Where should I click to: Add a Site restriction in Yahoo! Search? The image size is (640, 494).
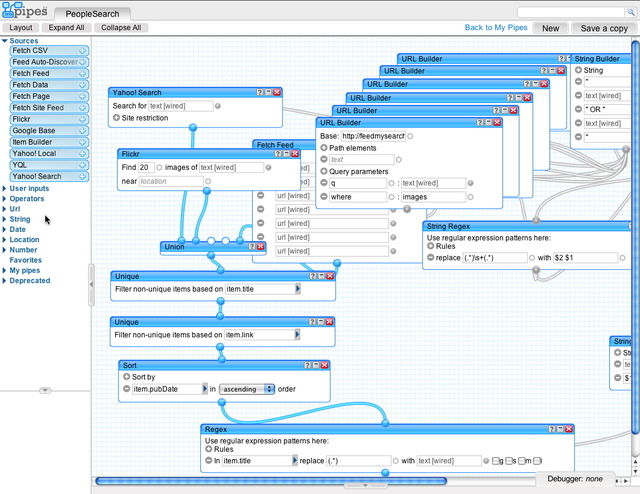pos(116,118)
